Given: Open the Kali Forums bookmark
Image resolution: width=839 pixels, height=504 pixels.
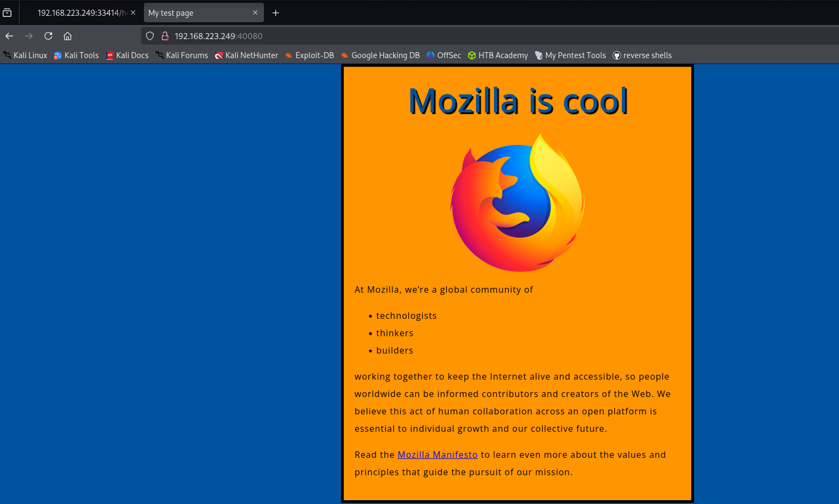Looking at the screenshot, I should [181, 55].
